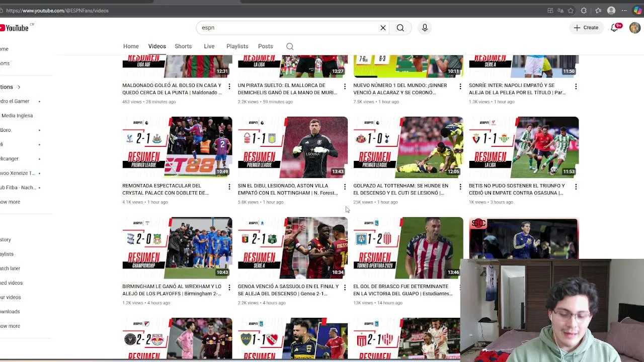Open the browser settings and more menu
This screenshot has width=644, height=362.
click(624, 11)
